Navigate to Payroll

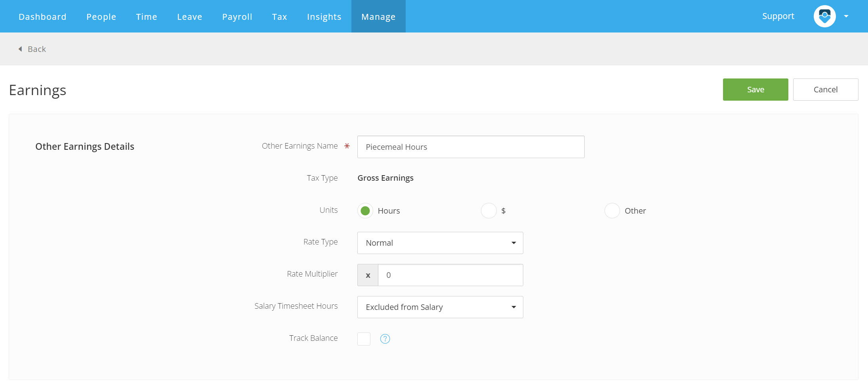[x=237, y=17]
